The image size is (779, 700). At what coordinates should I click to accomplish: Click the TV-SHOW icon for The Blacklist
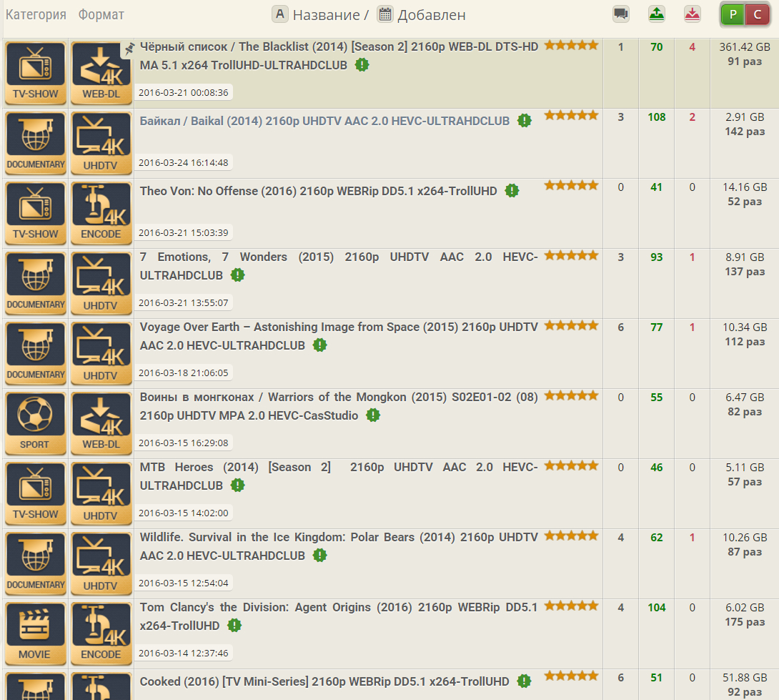click(35, 72)
